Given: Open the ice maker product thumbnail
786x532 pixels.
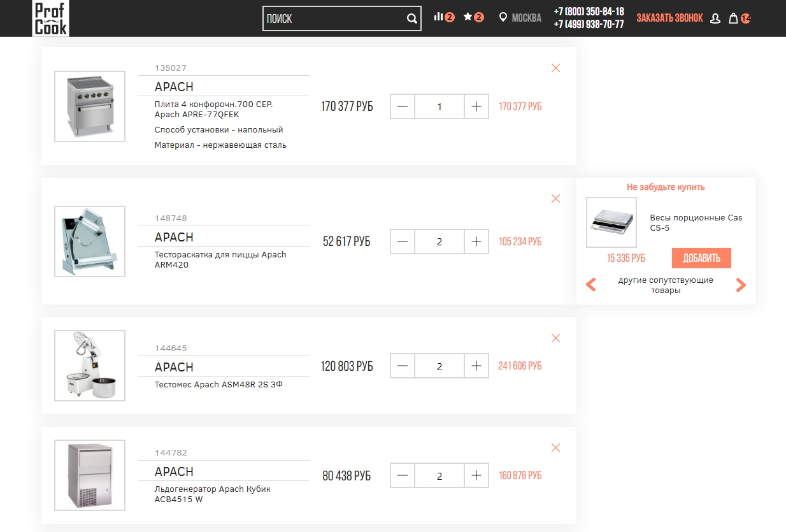Looking at the screenshot, I should click(x=90, y=475).
